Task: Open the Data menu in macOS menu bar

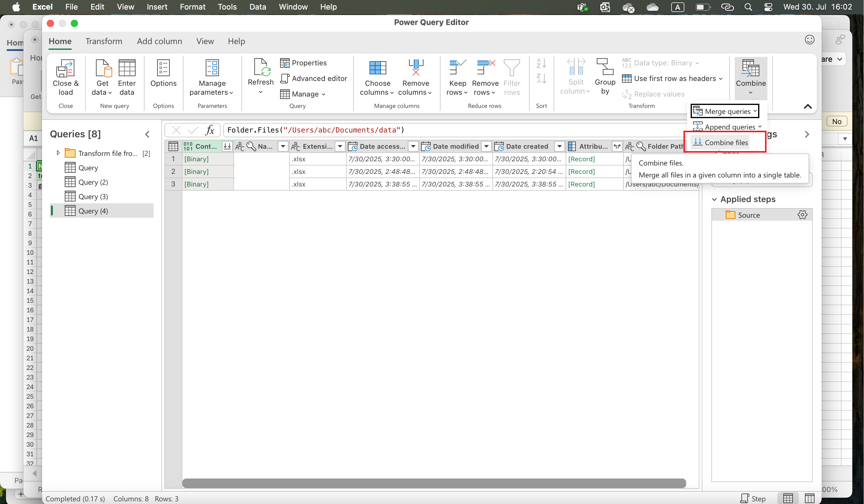Action: click(x=258, y=7)
